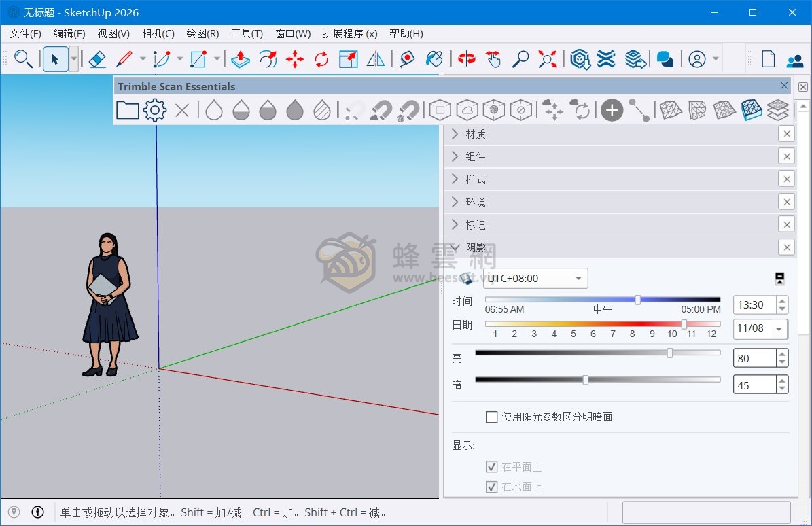This screenshot has height=526, width=812.
Task: Open the 11/08 date dropdown arrow
Action: (779, 330)
